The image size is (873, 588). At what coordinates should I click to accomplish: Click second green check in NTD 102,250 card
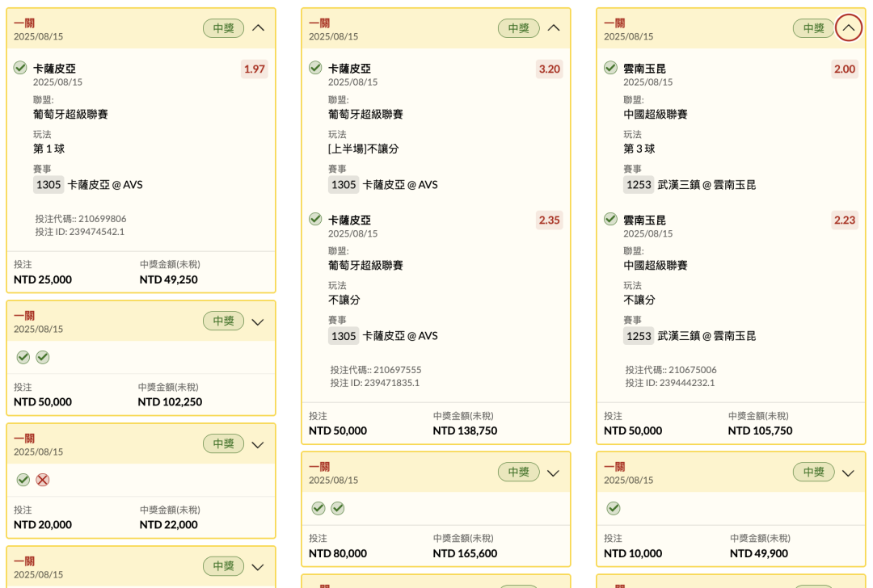[42, 357]
